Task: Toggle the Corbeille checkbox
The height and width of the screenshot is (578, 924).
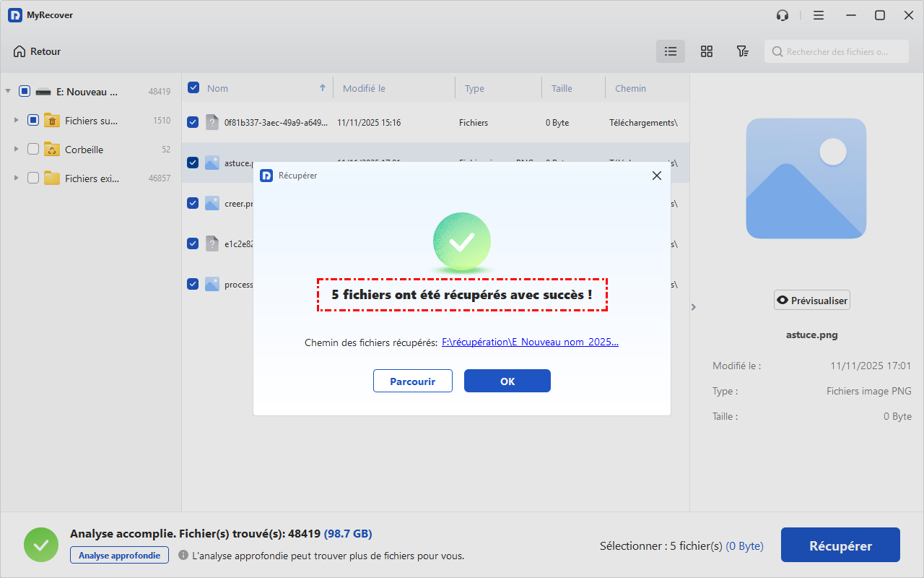Action: (x=33, y=150)
